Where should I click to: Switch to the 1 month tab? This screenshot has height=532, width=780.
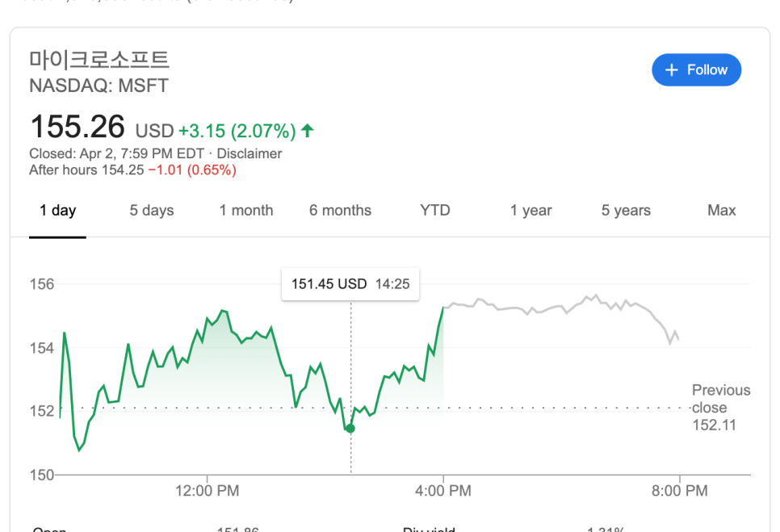point(246,211)
